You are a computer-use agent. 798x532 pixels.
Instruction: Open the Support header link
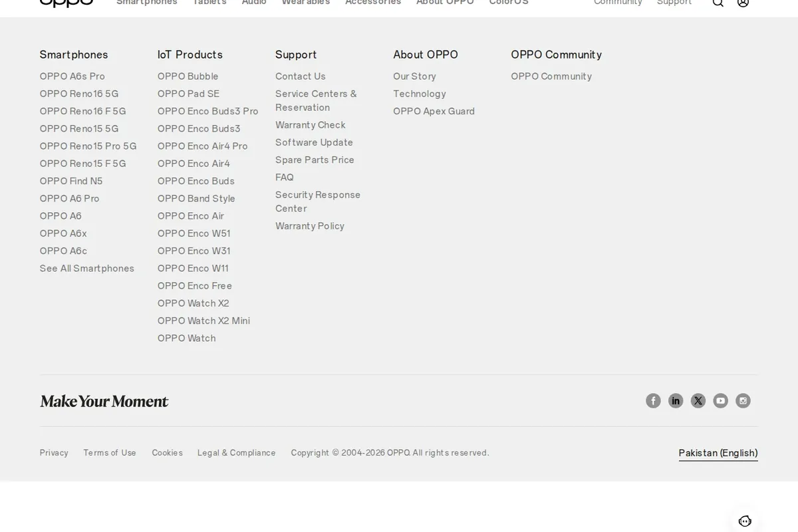click(x=674, y=3)
